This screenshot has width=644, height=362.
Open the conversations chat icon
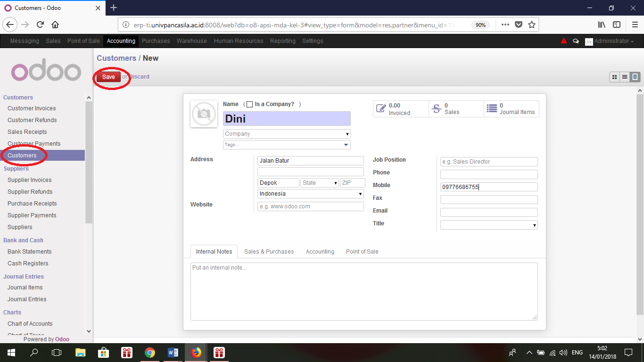pos(576,41)
